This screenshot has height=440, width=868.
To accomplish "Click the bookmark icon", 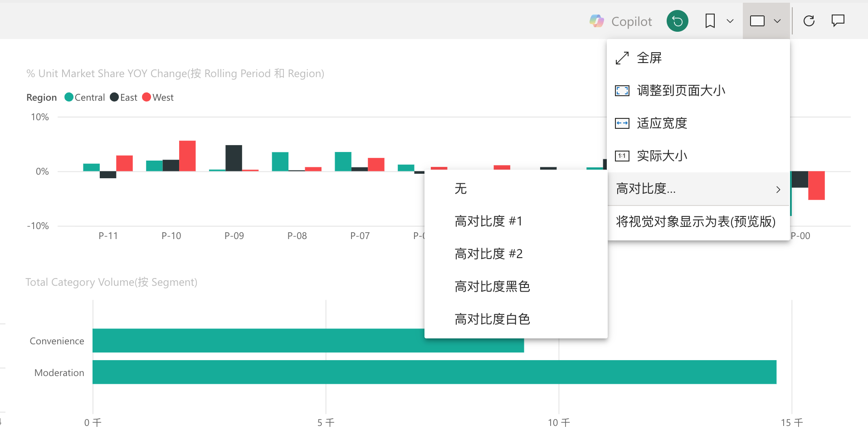I will (710, 20).
